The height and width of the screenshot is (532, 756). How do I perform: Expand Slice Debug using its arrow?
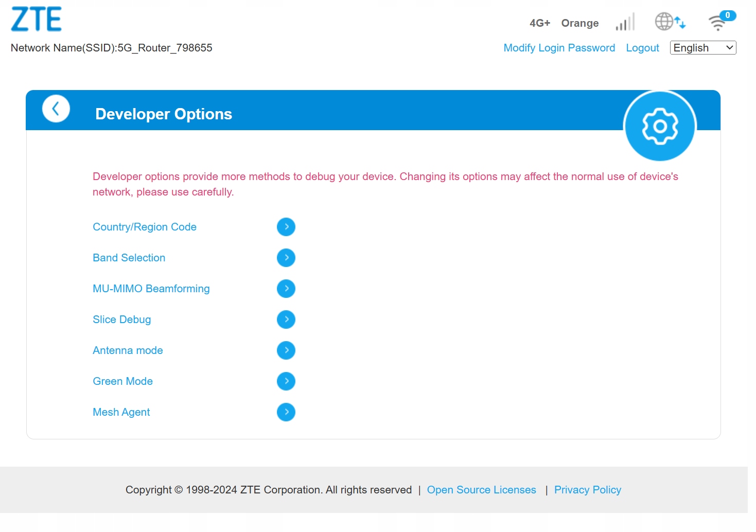pos(286,320)
